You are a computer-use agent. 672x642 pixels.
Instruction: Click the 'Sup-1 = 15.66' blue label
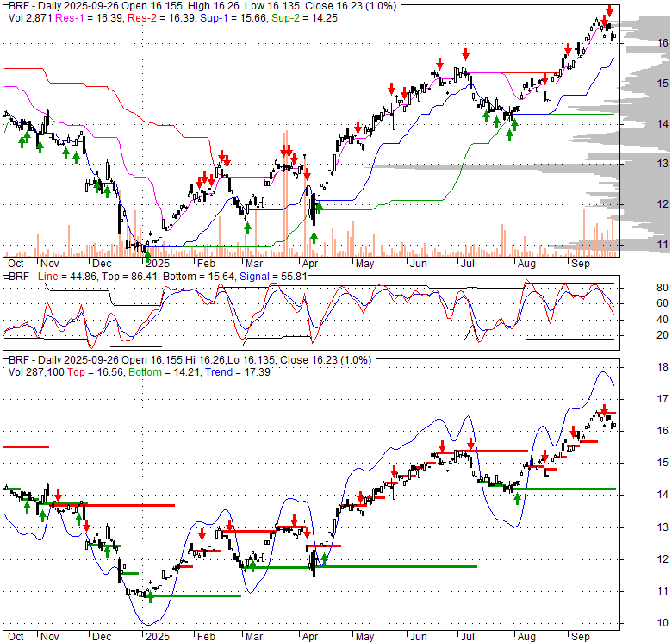tap(234, 18)
